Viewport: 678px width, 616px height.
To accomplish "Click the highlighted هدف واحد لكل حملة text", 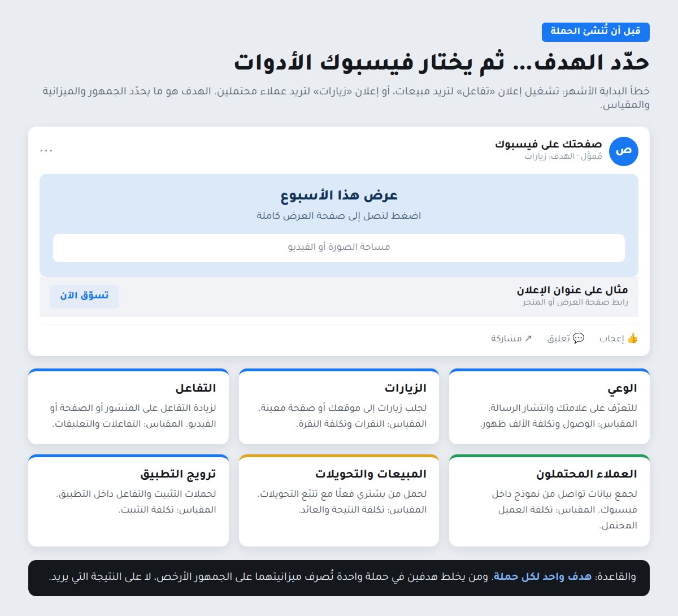I will click(x=542, y=577).
